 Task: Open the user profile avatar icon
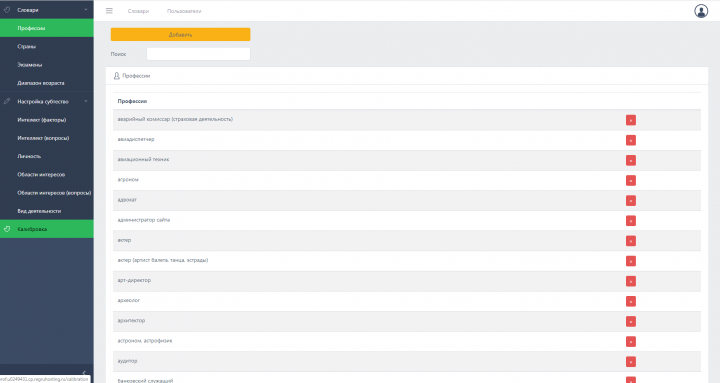(701, 11)
